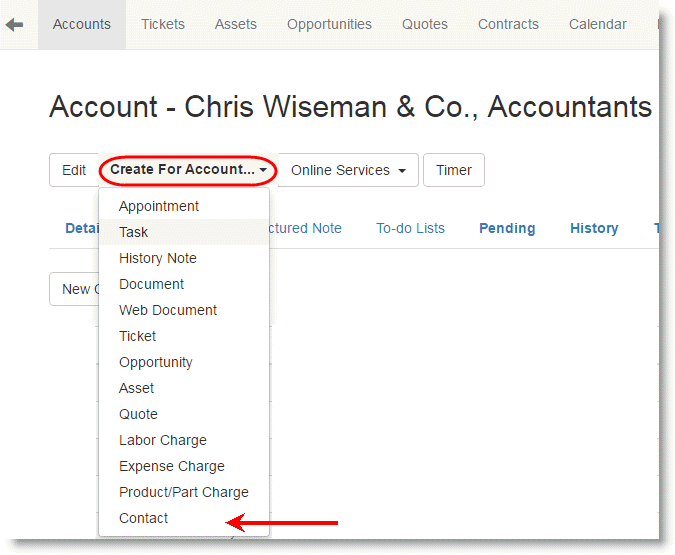Switch to the Tickets tab
Screen dimensions: 675x555
tap(163, 25)
